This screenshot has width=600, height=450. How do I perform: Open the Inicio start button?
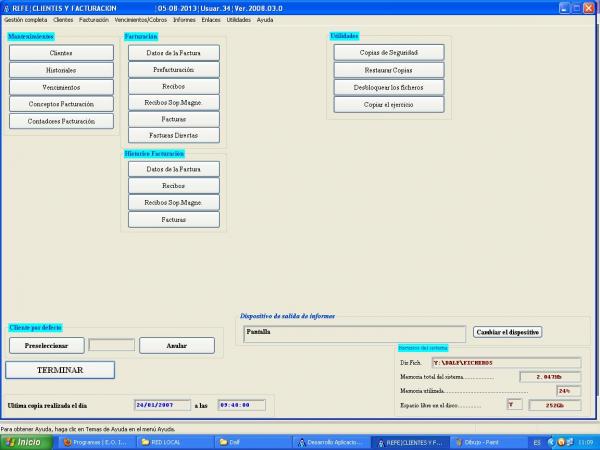pyautogui.click(x=24, y=441)
